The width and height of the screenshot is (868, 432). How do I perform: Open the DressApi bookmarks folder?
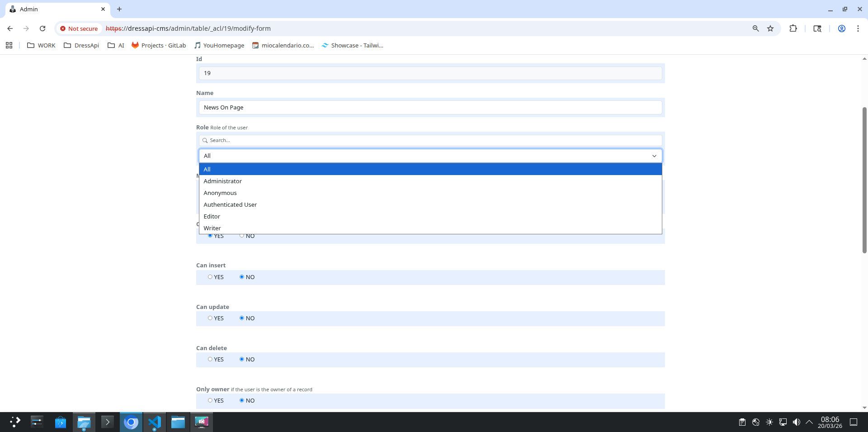(81, 45)
